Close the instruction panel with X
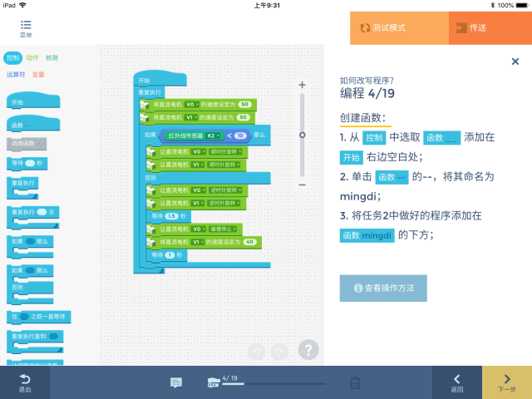 (x=515, y=61)
